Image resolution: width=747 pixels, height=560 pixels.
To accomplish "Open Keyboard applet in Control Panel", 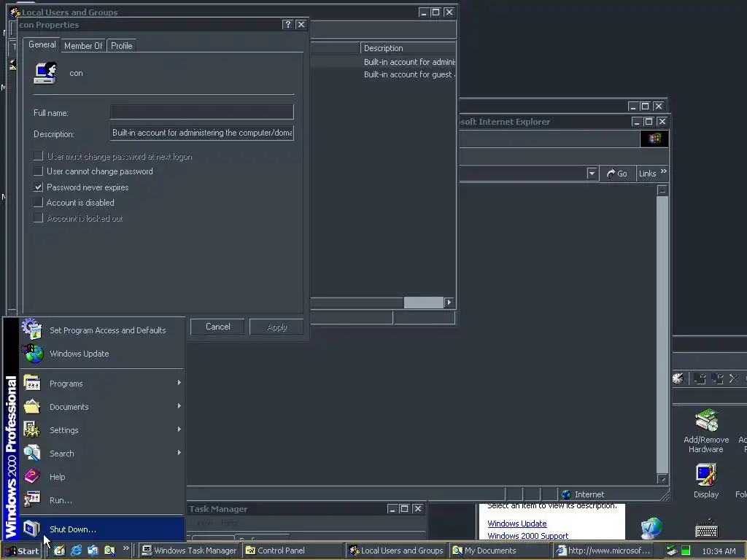I will pyautogui.click(x=707, y=529).
